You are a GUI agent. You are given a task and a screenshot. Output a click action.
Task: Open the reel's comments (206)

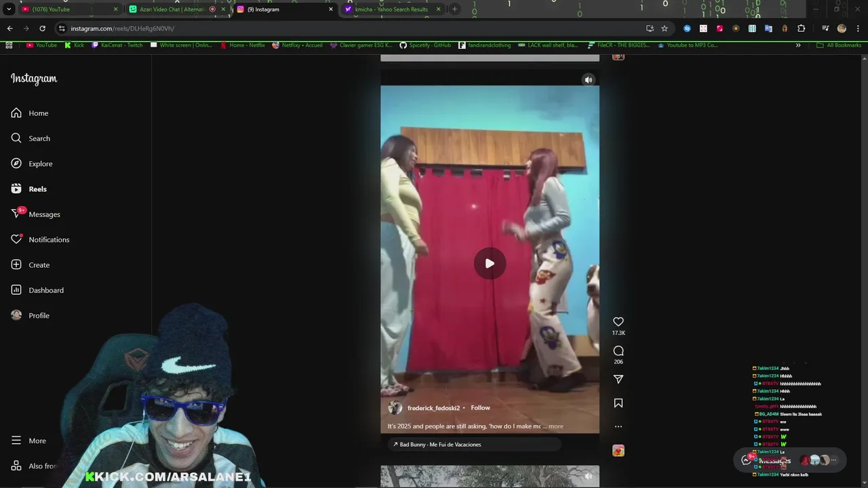(x=618, y=351)
